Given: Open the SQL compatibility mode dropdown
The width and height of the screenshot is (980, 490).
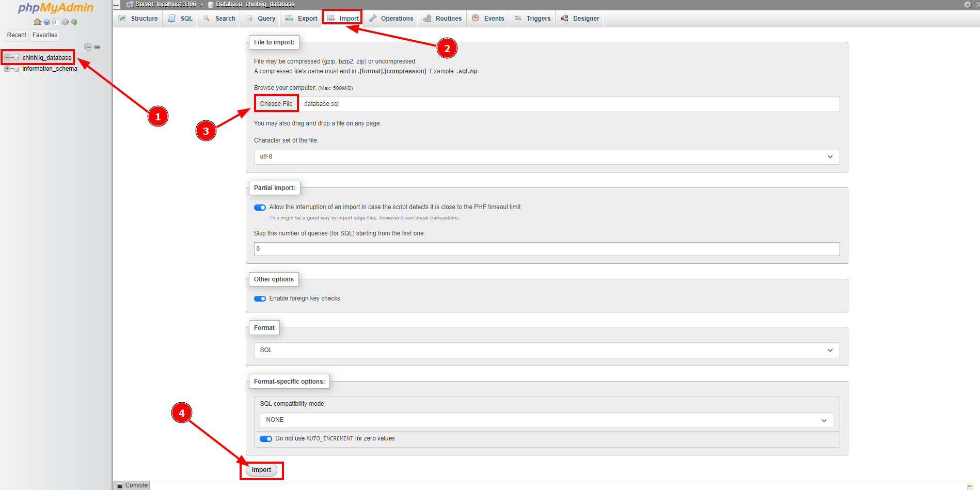Looking at the screenshot, I should pyautogui.click(x=547, y=420).
